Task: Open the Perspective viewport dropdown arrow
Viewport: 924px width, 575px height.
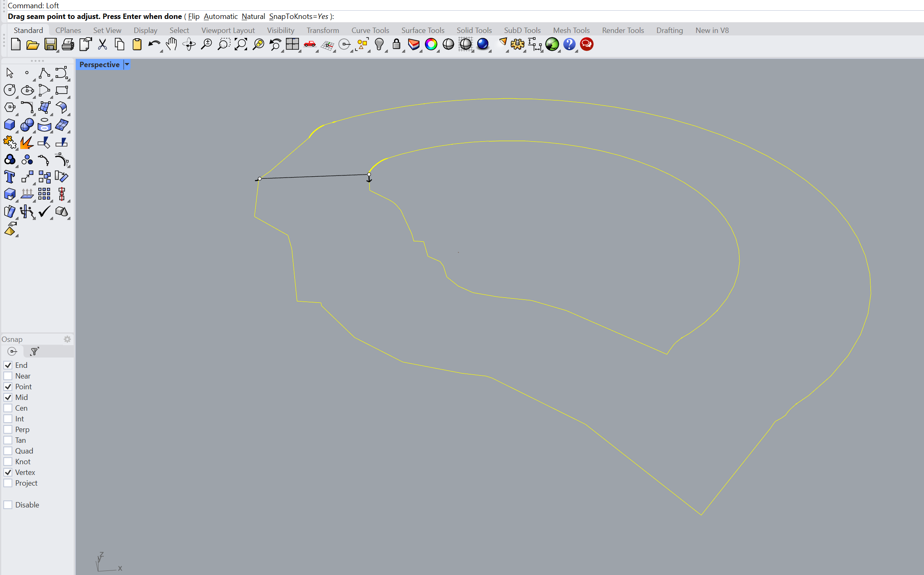Action: coord(127,65)
